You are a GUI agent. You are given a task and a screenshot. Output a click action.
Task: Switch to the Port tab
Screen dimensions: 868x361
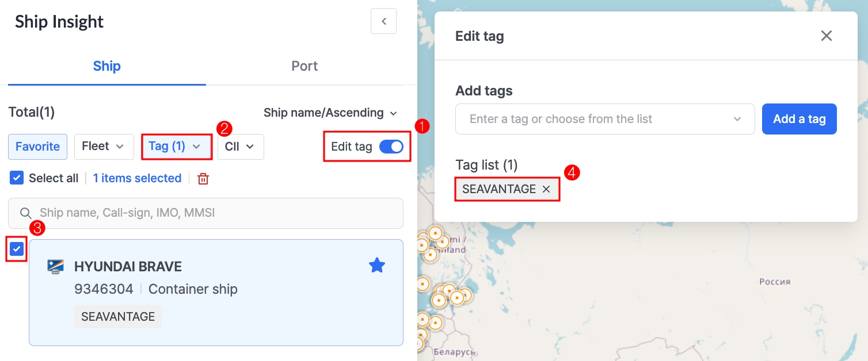[304, 66]
